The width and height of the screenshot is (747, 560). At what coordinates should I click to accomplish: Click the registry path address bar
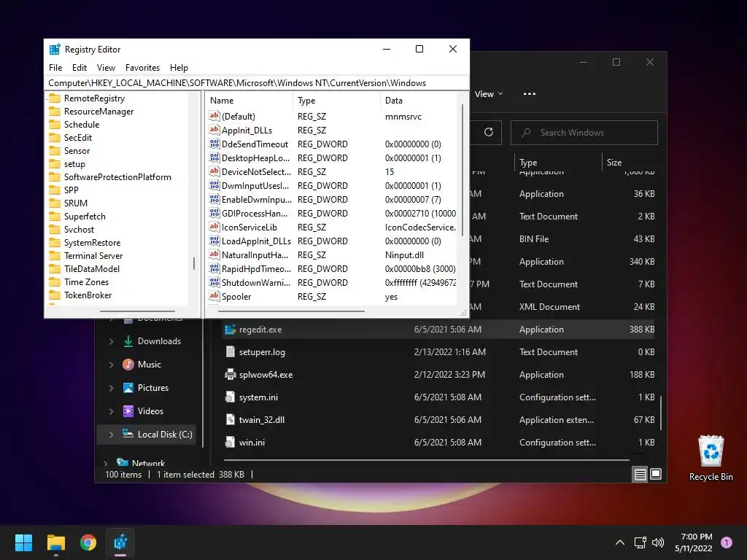coord(256,83)
